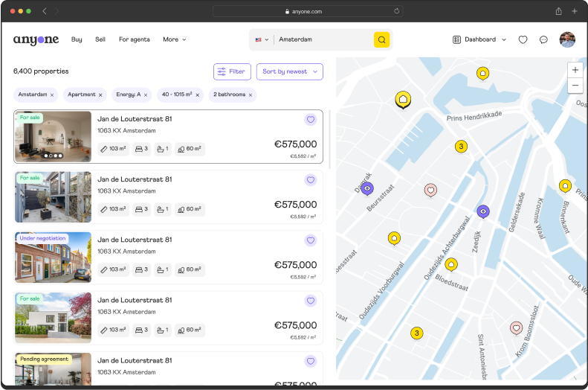Click the user profile avatar
Image resolution: width=588 pixels, height=390 pixels.
(567, 39)
